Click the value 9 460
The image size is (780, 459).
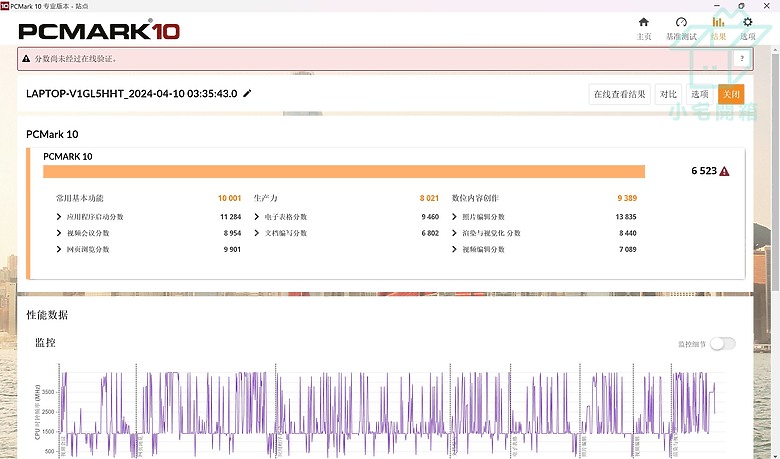430,217
